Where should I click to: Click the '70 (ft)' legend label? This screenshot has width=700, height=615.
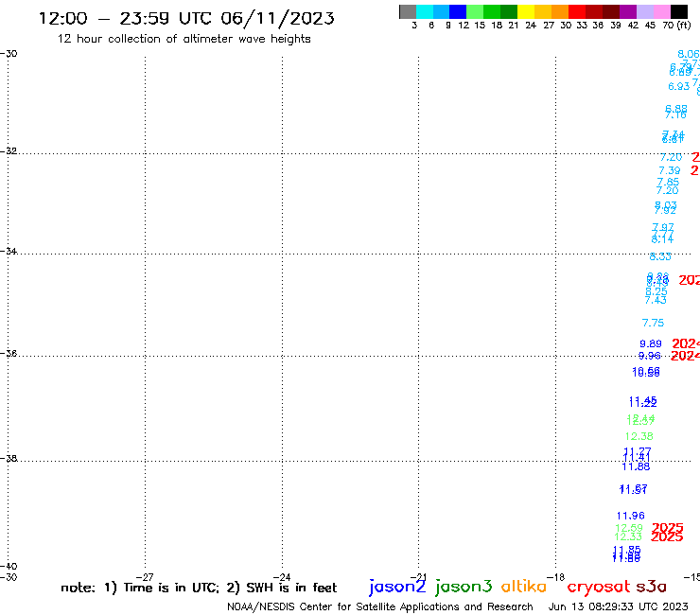click(676, 26)
